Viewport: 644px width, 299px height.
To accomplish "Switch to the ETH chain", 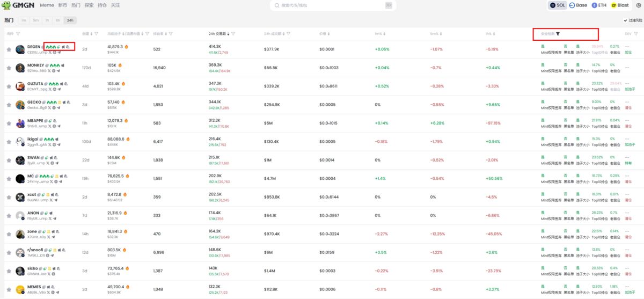I will pos(599,5).
